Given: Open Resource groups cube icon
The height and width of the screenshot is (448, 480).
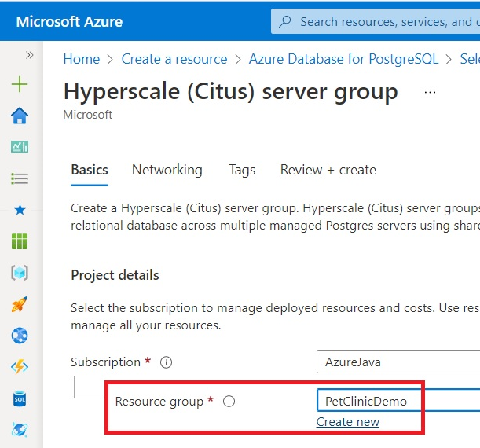Looking at the screenshot, I should (20, 273).
